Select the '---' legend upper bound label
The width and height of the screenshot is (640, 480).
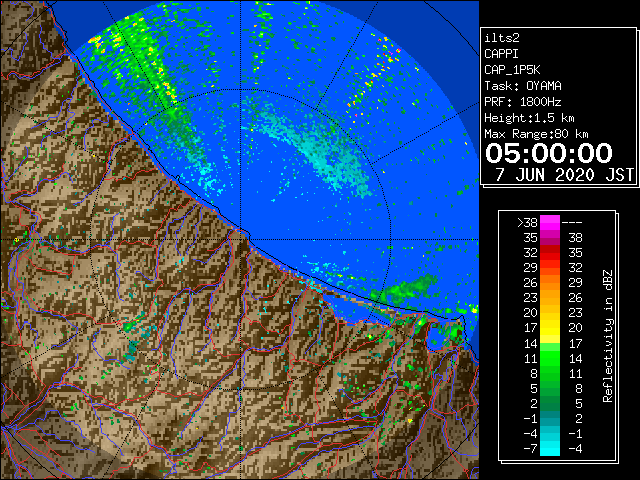click(x=572, y=223)
